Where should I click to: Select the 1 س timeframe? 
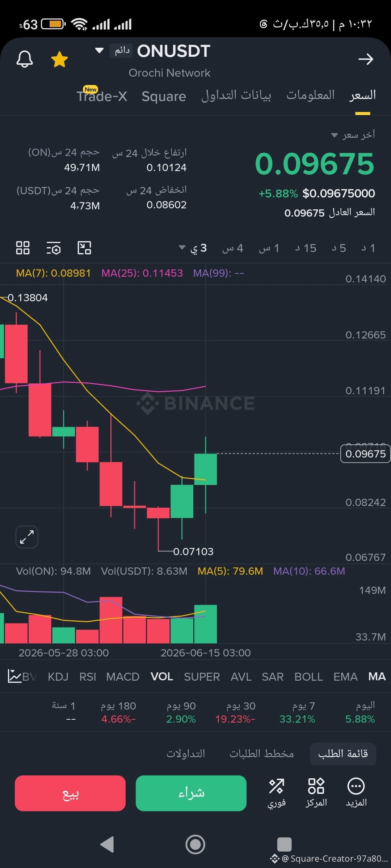(x=269, y=248)
